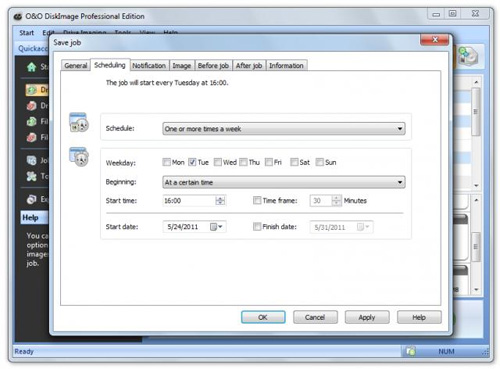Click the lower panel scroll-down arrow in main window
The image size is (500, 369).
point(476,289)
